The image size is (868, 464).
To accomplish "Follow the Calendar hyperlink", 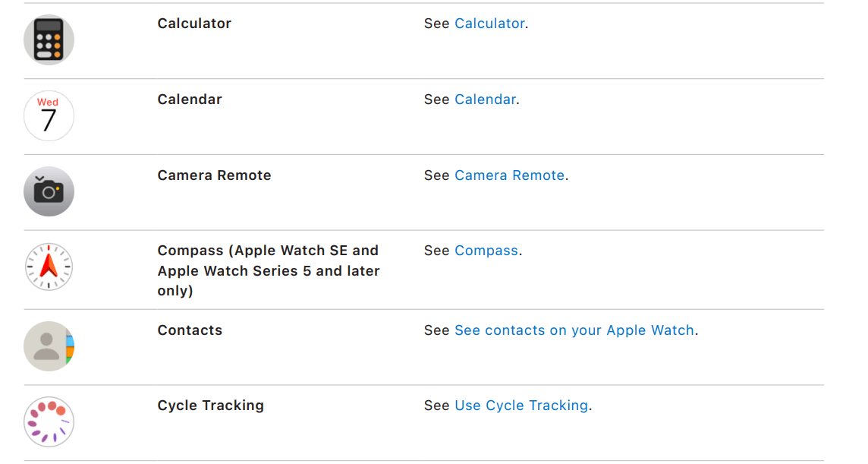I will click(x=485, y=99).
